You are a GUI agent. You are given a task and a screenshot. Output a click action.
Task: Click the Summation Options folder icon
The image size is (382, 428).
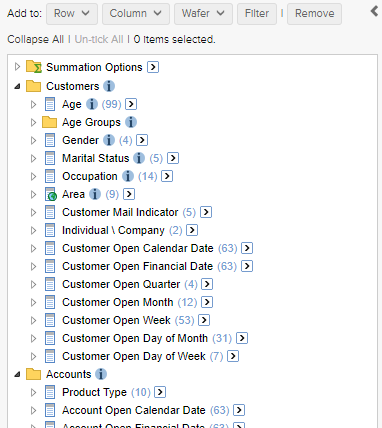click(x=34, y=67)
